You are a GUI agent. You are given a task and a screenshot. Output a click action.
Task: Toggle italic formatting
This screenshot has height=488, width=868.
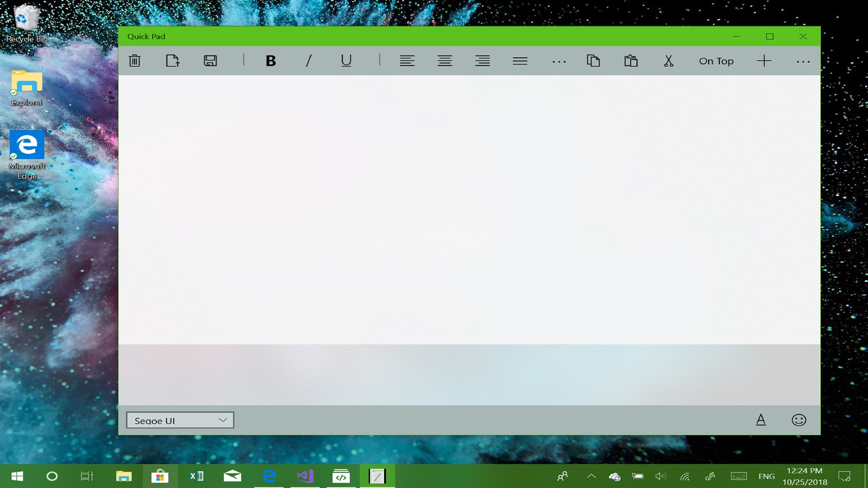click(x=309, y=61)
